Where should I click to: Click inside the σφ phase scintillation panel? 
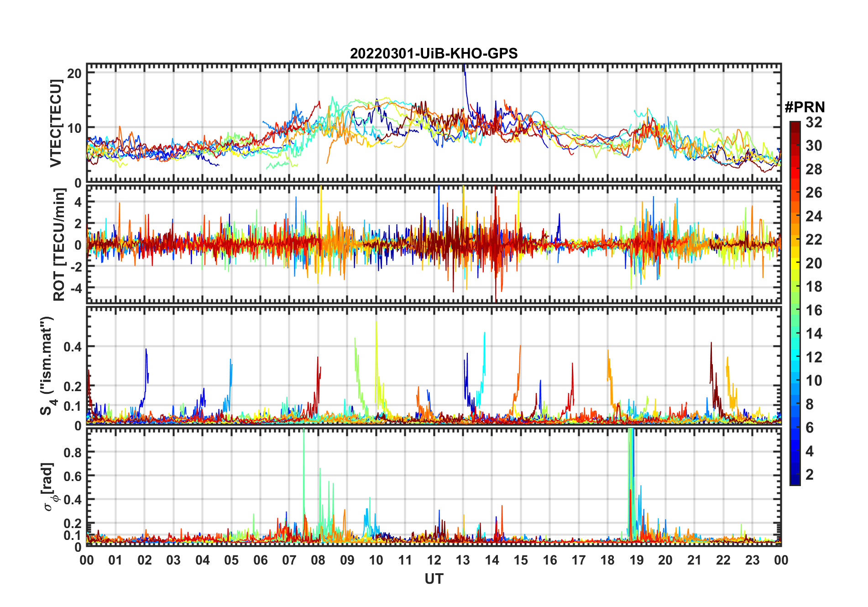pyautogui.click(x=434, y=487)
